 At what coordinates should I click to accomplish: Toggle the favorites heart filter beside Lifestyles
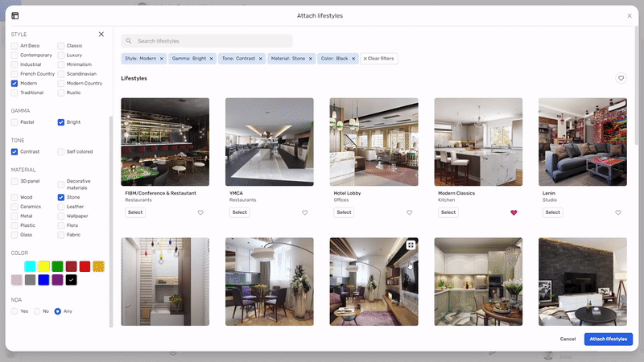click(x=621, y=78)
